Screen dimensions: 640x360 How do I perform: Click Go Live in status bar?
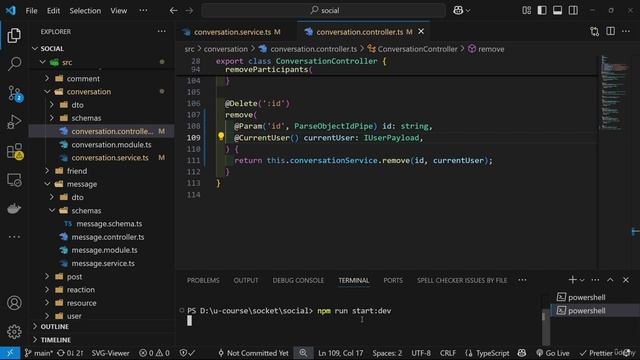click(x=552, y=353)
